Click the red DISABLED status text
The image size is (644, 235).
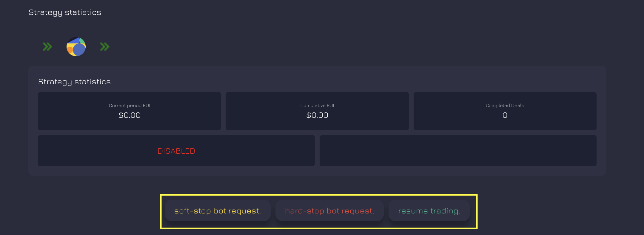pos(176,151)
